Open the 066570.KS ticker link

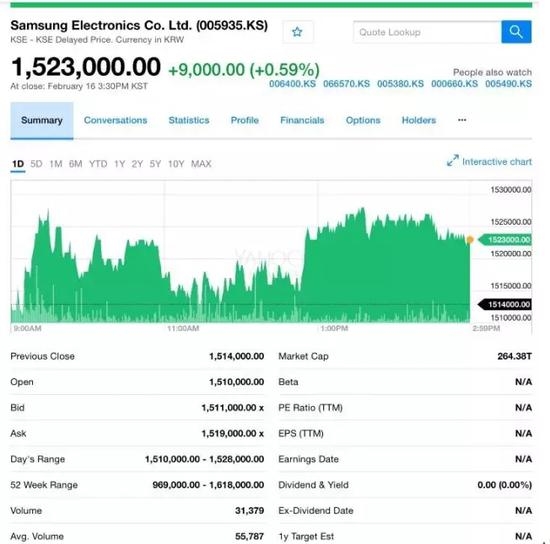[x=346, y=84]
